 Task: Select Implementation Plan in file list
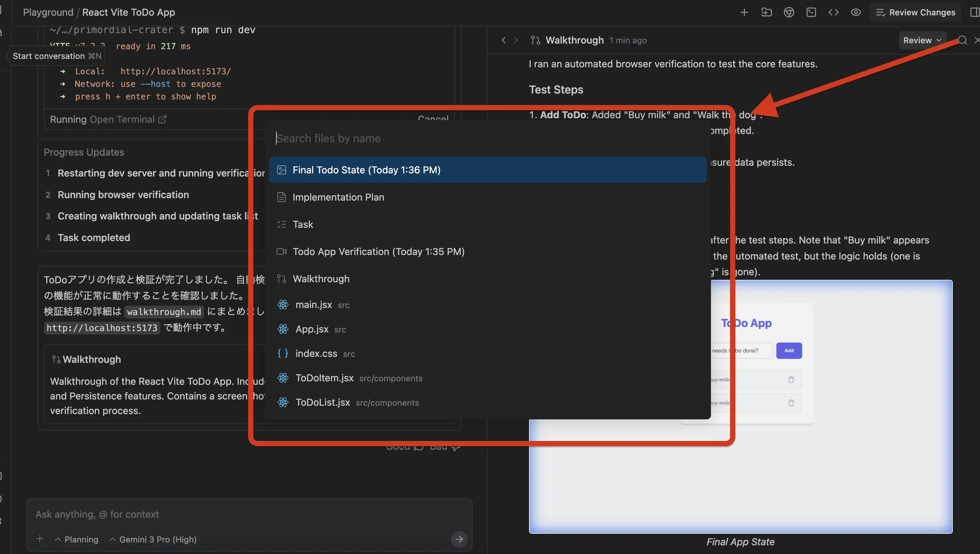pyautogui.click(x=338, y=197)
